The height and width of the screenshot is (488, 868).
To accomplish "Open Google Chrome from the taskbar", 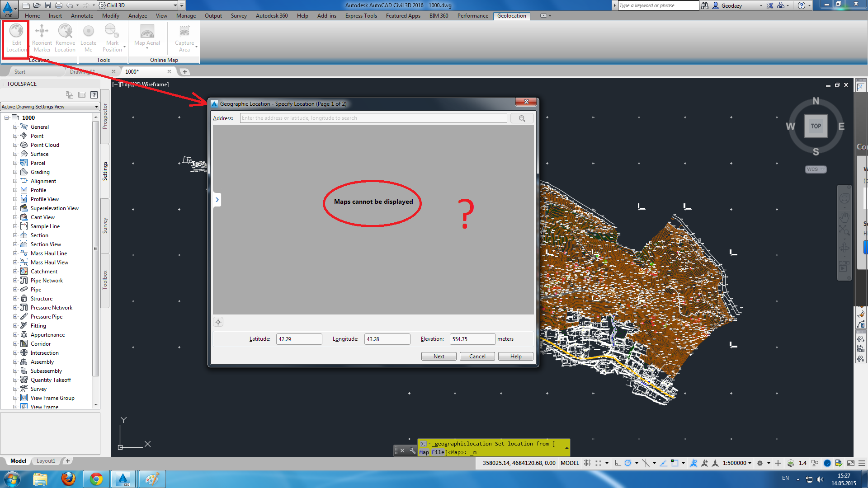I will pyautogui.click(x=96, y=479).
